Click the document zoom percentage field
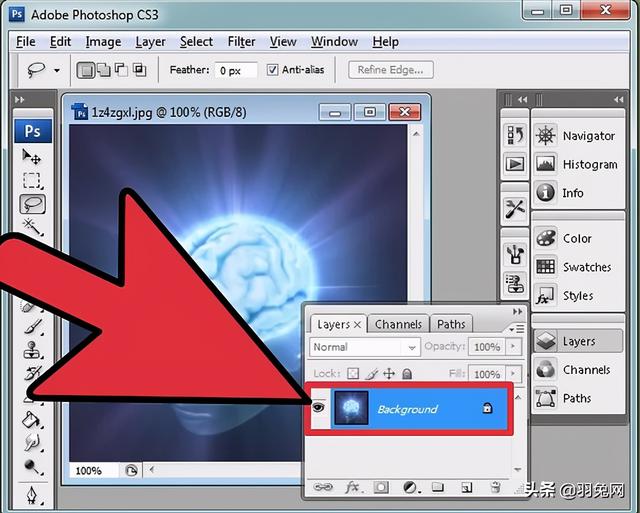The height and width of the screenshot is (513, 640). (93, 471)
